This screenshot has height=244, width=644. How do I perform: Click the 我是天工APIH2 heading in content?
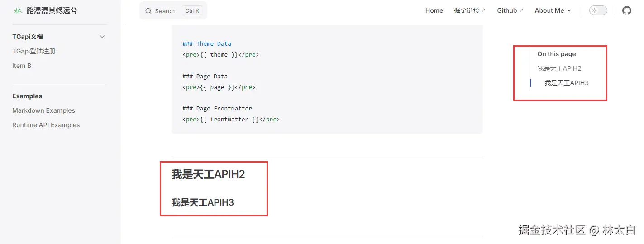pyautogui.click(x=208, y=174)
